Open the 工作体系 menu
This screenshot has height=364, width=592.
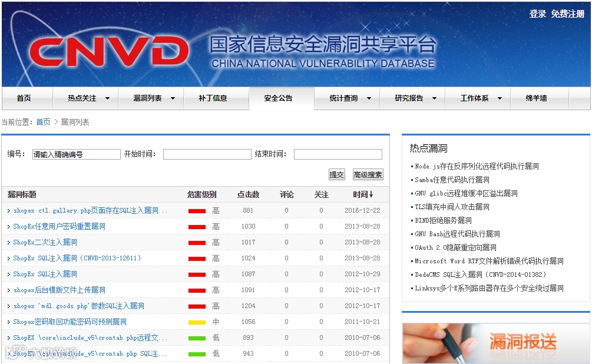(474, 98)
